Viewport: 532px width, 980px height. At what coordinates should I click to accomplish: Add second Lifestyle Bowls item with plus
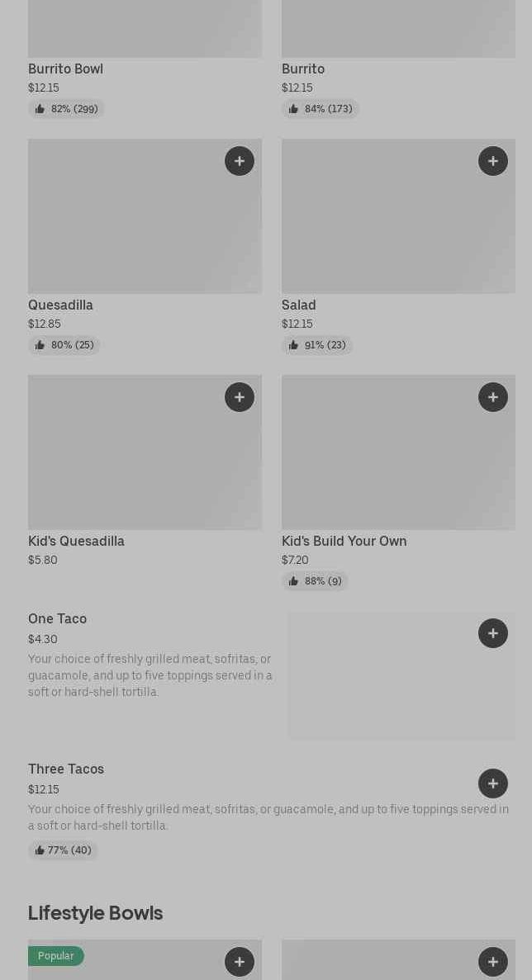click(x=493, y=962)
